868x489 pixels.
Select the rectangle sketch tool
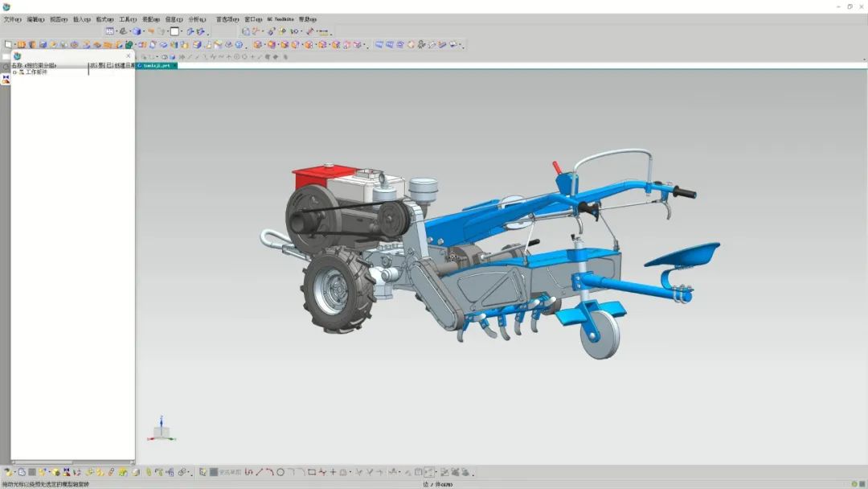tap(312, 472)
